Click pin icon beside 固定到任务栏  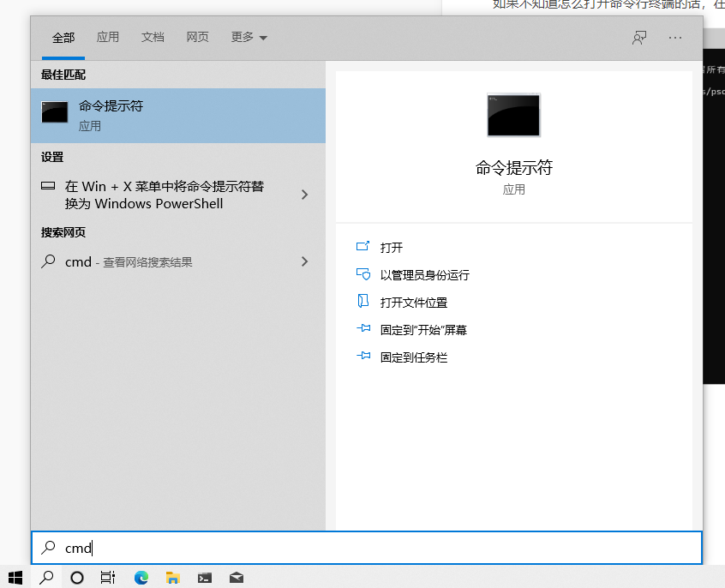[363, 356]
